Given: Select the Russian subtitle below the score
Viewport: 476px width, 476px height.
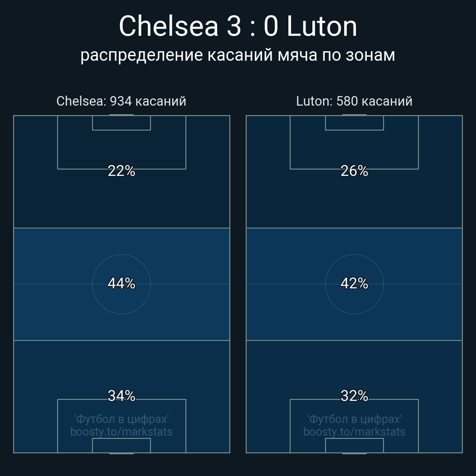Looking at the screenshot, I should point(238,55).
